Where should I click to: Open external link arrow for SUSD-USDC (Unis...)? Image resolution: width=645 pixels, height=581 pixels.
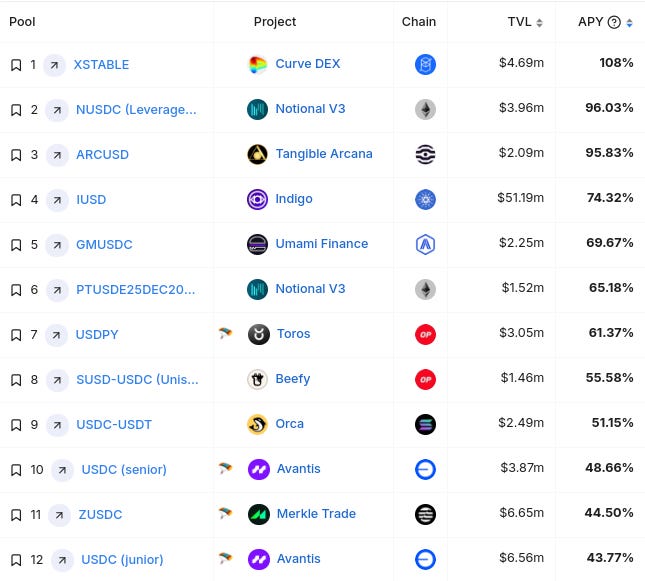pos(57,380)
